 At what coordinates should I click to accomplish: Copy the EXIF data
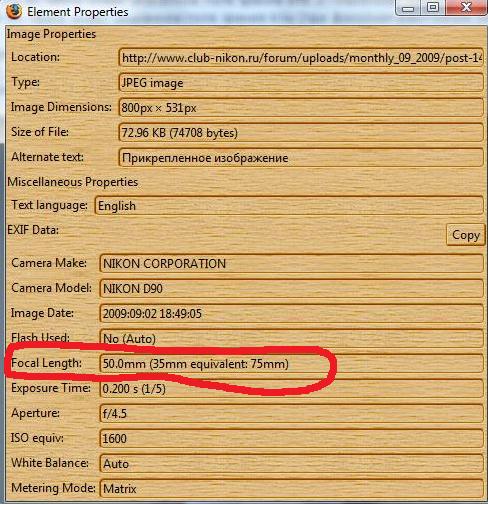click(465, 235)
